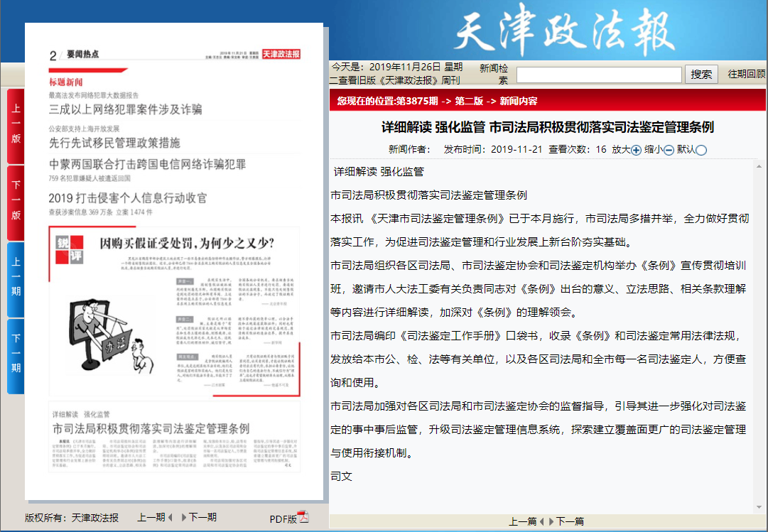Click the 司文 author signature
768x532 pixels.
click(x=342, y=476)
